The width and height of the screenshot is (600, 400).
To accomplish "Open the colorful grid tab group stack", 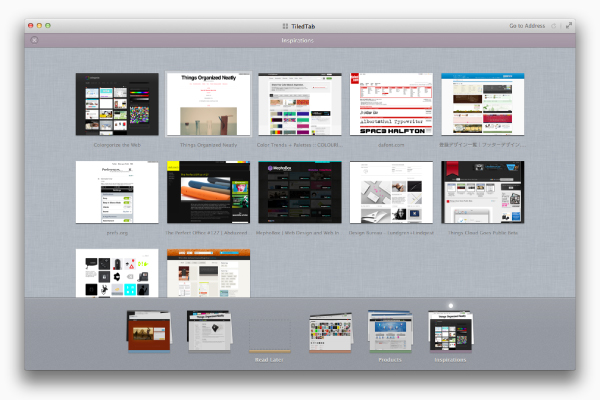I will click(330, 332).
